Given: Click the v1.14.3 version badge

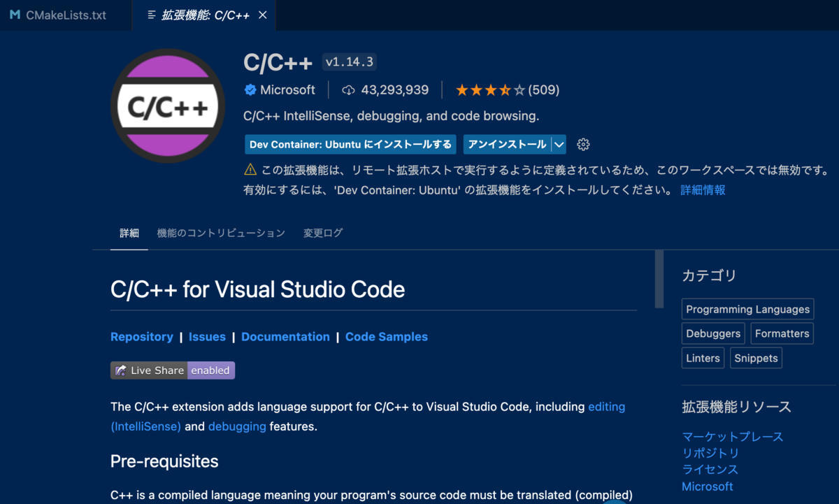Looking at the screenshot, I should tap(350, 62).
